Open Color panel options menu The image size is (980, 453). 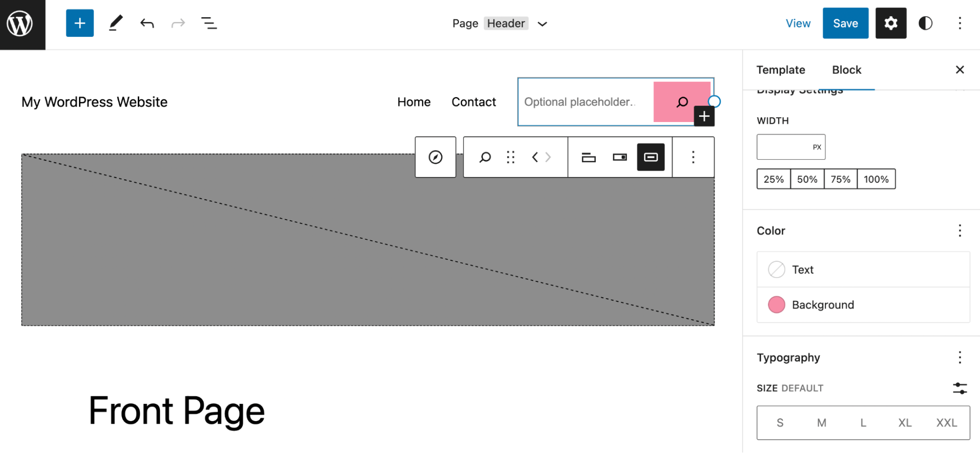click(959, 230)
